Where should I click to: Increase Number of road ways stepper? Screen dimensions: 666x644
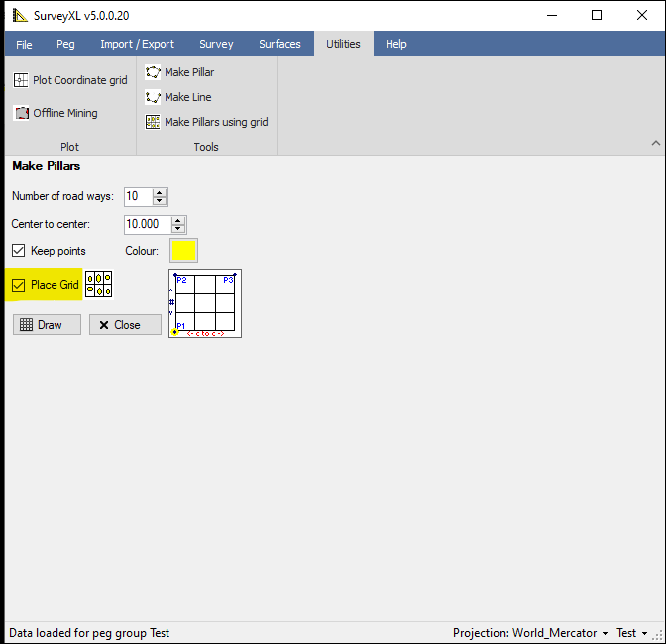click(x=161, y=192)
